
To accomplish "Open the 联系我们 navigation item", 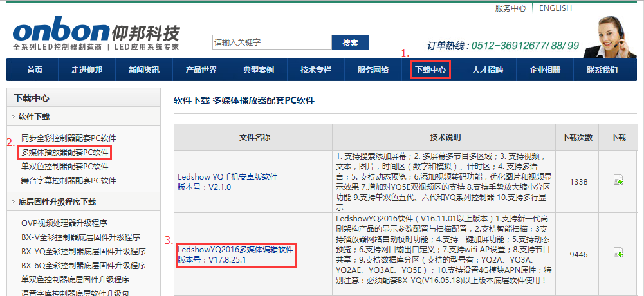I will click(602, 70).
